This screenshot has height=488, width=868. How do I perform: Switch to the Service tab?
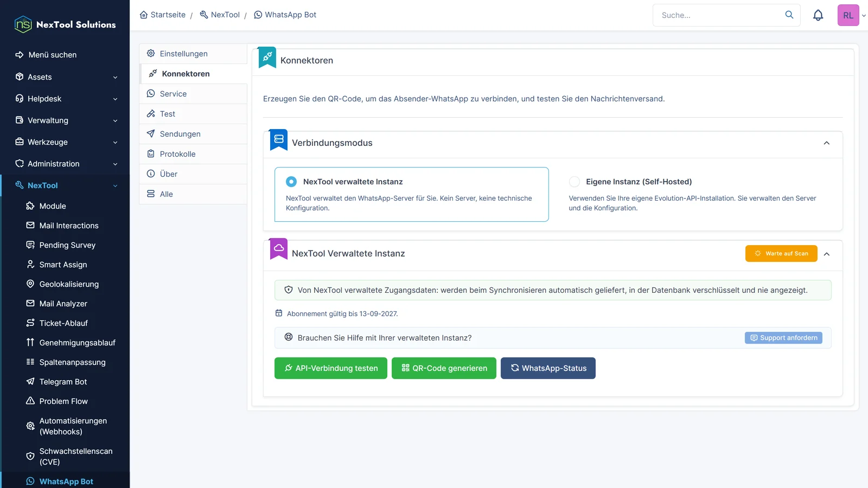point(193,94)
